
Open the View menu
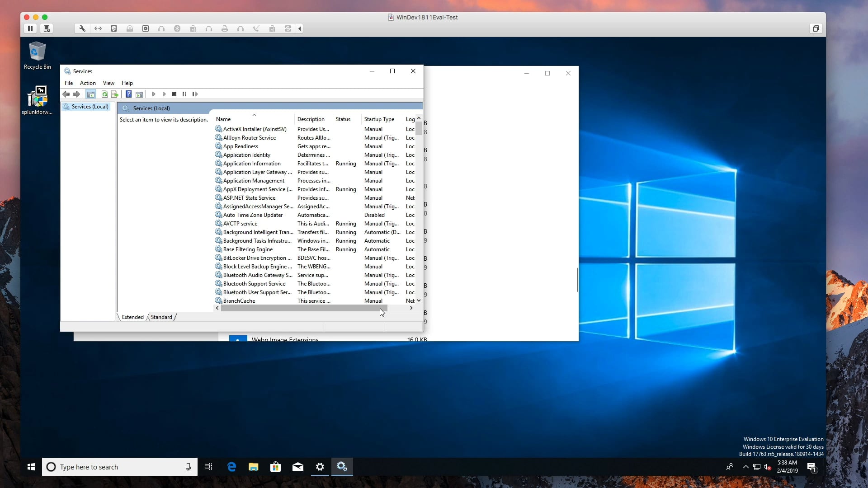[108, 83]
